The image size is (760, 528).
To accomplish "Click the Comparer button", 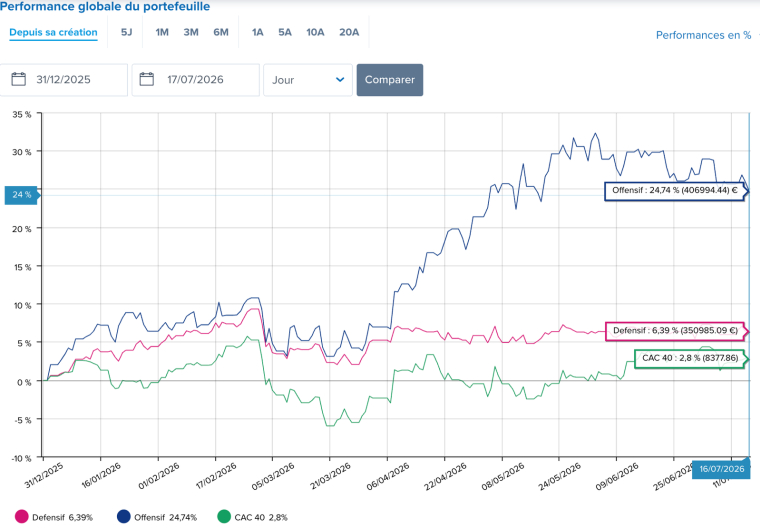I will tap(390, 80).
